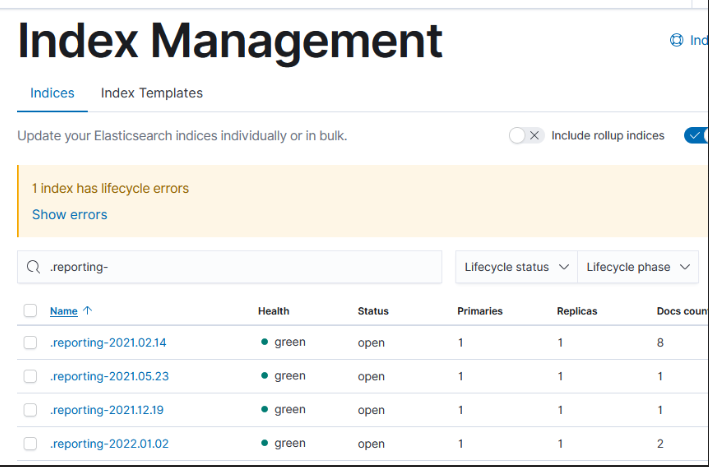Image resolution: width=709 pixels, height=467 pixels.
Task: Open the Lifecycle status dropdown
Action: pyautogui.click(x=516, y=267)
